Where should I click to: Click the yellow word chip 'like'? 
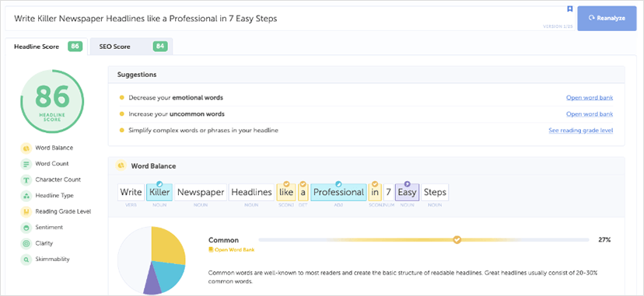coord(286,192)
